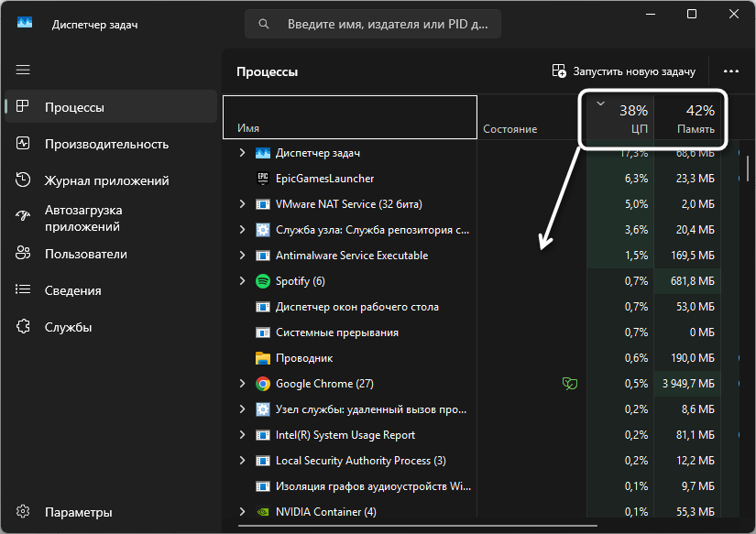This screenshot has width=756, height=534.
Task: Click the EpicGamesLauncher process icon
Action: coord(263,179)
